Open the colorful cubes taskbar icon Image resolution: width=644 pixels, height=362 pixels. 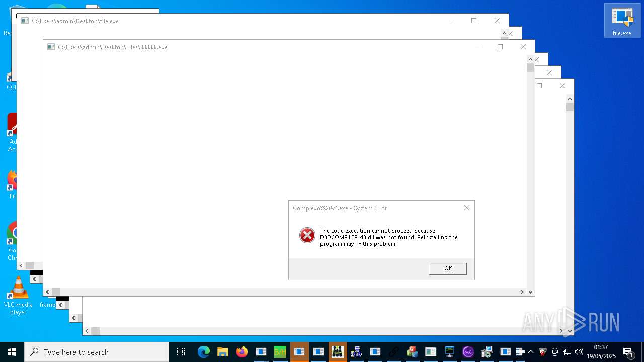412,352
